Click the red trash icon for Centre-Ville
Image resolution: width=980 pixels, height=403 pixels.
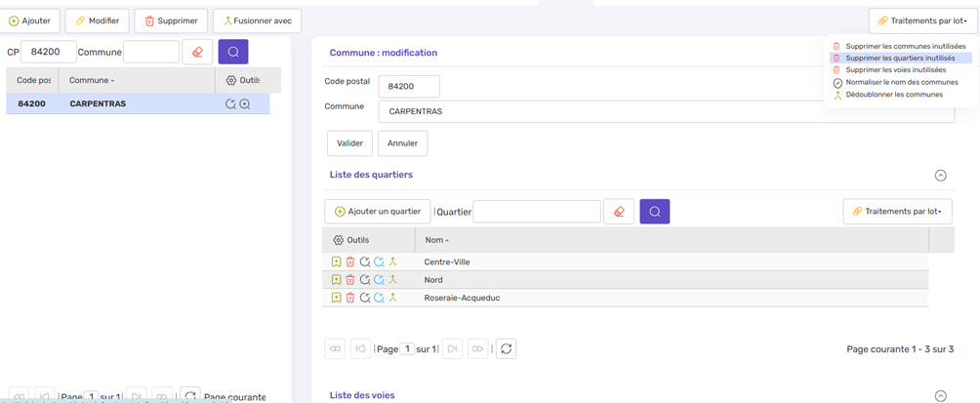350,262
